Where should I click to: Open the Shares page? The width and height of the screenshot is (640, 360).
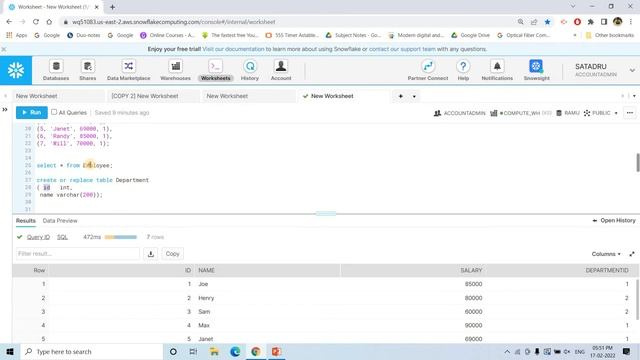(87, 70)
